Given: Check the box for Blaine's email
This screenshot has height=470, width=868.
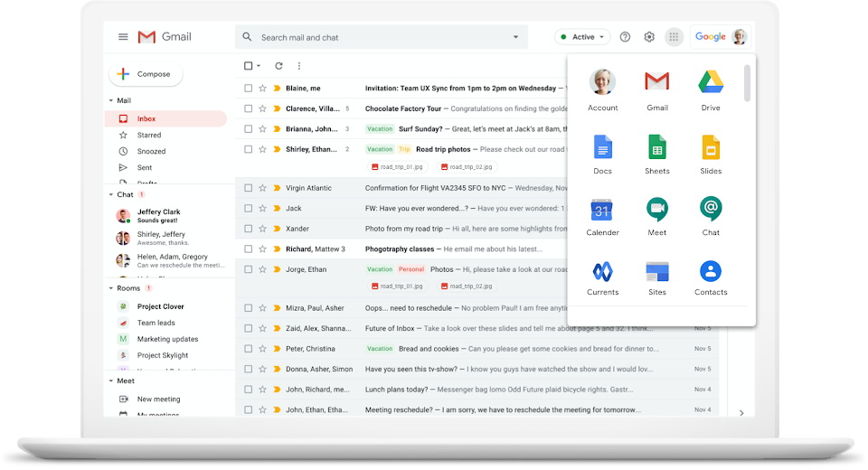Looking at the screenshot, I should click(x=249, y=89).
